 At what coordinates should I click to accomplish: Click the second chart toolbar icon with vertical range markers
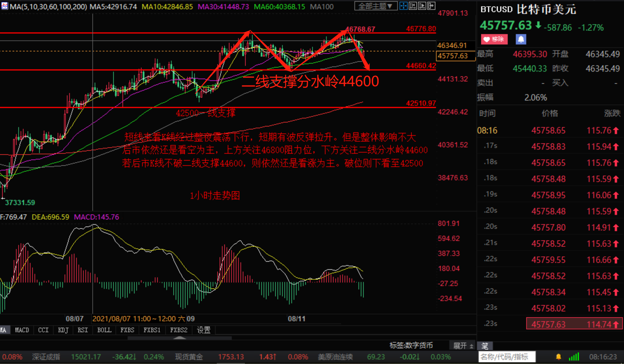tap(413, 6)
